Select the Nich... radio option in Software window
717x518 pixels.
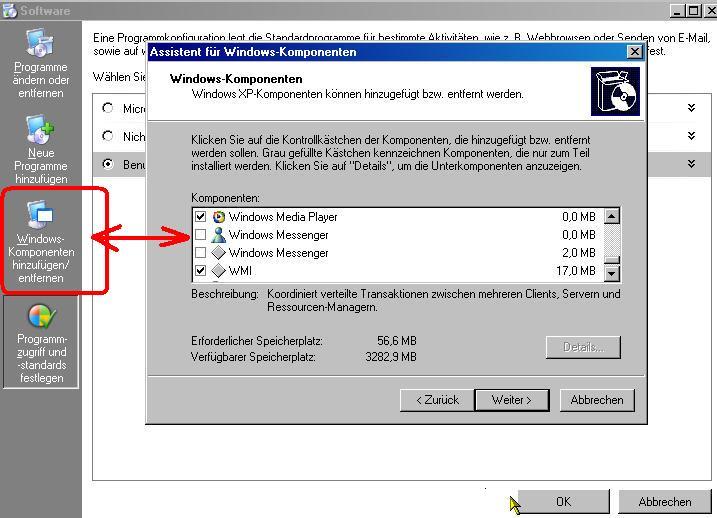tap(108, 136)
